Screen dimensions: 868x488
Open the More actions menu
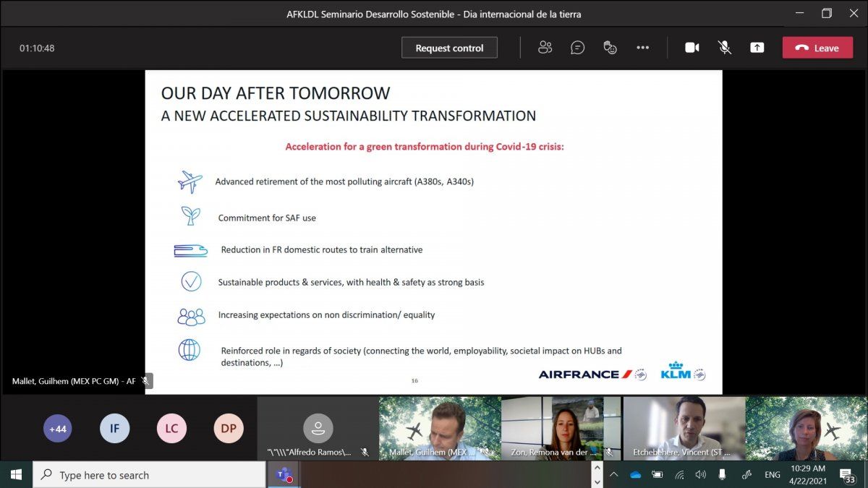642,47
